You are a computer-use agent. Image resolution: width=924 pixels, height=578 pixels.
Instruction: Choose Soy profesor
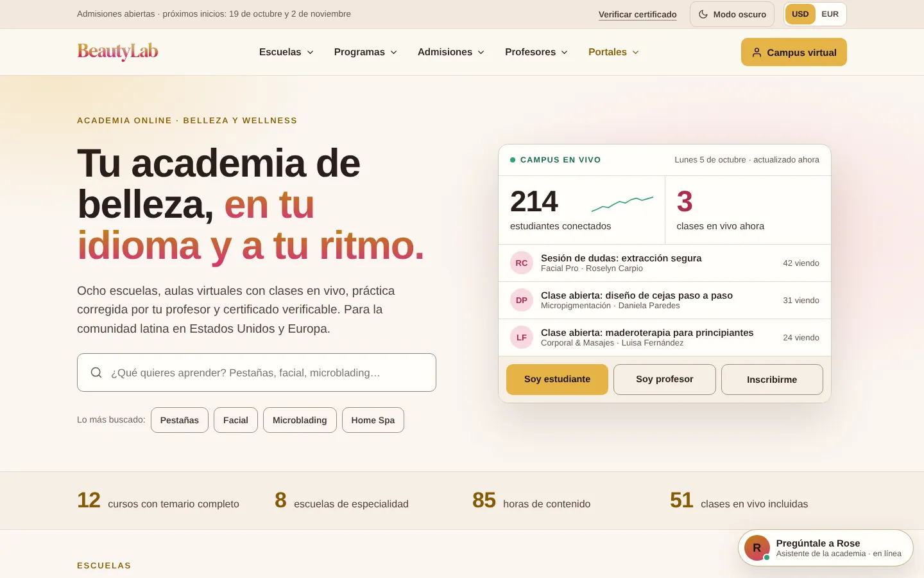tap(665, 380)
